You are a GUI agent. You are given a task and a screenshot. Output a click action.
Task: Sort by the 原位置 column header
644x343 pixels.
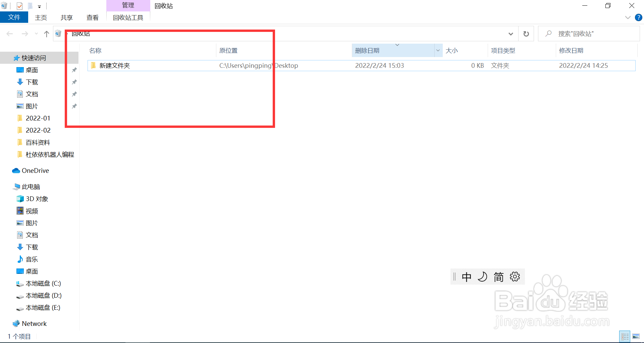(228, 51)
